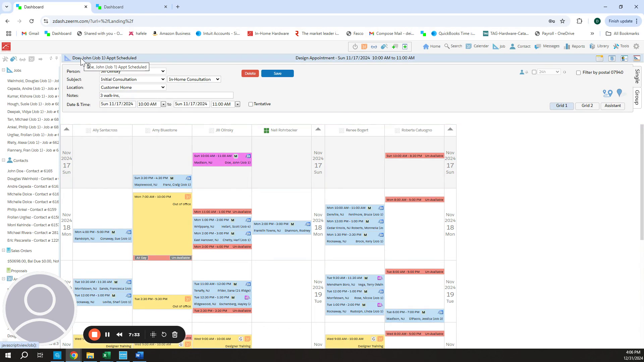Viewport: 644px width, 362px height.
Task: Open the Location dropdown Customer Home
Action: [132, 87]
